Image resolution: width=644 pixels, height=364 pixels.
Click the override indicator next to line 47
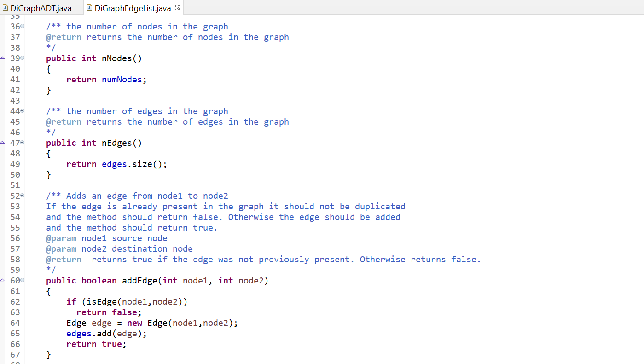click(2, 143)
